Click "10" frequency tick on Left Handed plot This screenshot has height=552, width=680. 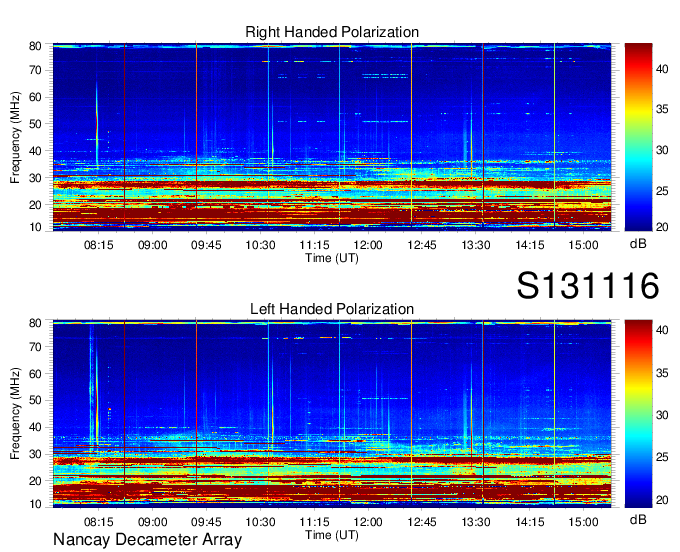35,504
